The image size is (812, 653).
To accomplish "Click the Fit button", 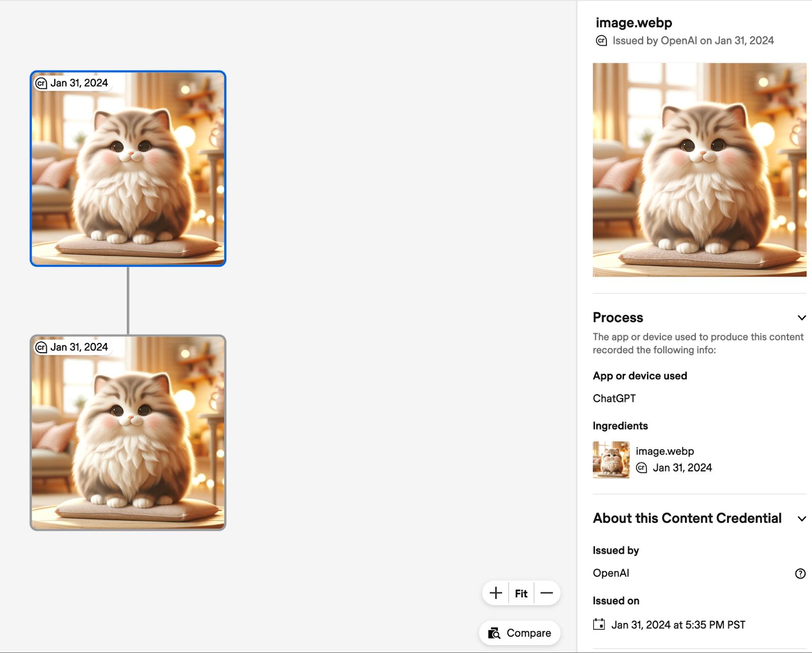I will (521, 593).
